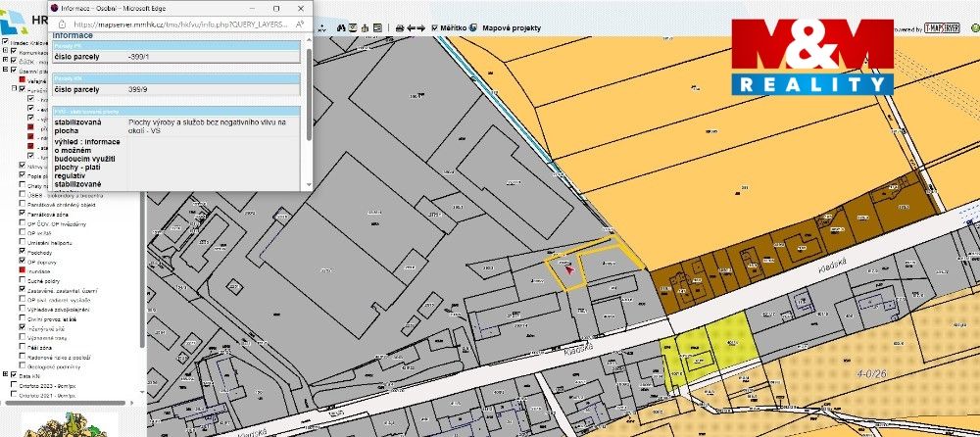Enable the OP ČOV, OP hvězdárny checkbox
Viewport: 980px width, 437px height.
23,222
